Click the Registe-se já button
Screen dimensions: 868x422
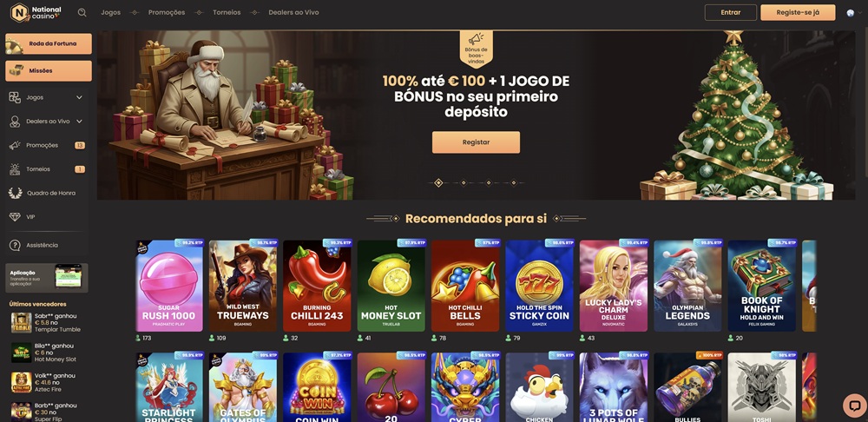pos(798,12)
